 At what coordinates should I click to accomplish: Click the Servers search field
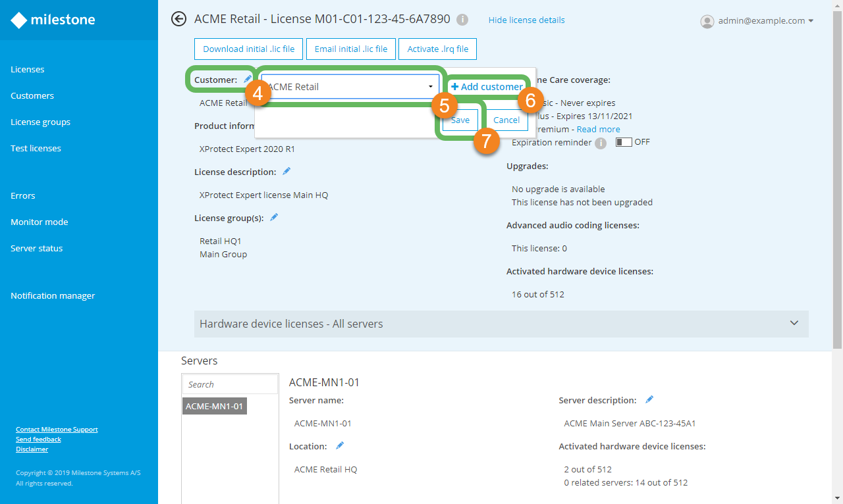230,385
